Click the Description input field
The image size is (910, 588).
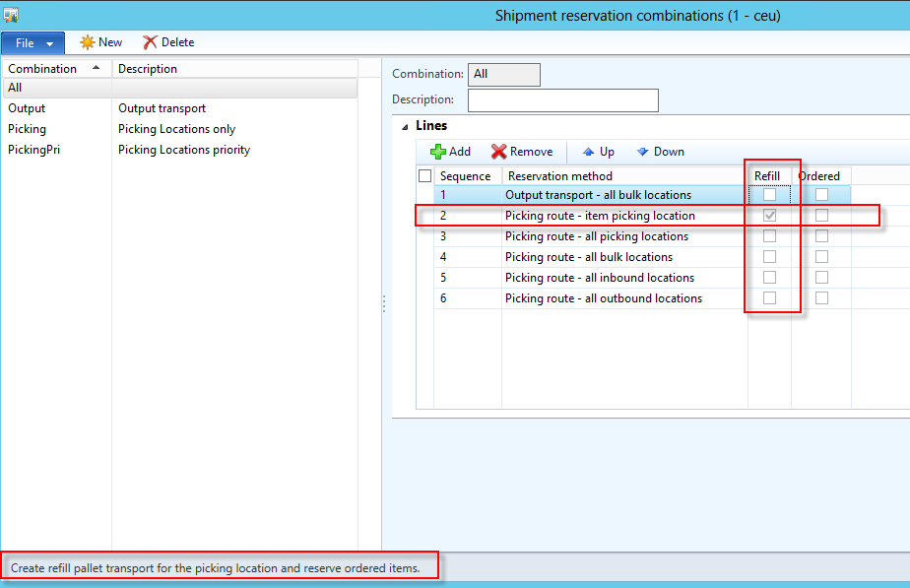(562, 100)
